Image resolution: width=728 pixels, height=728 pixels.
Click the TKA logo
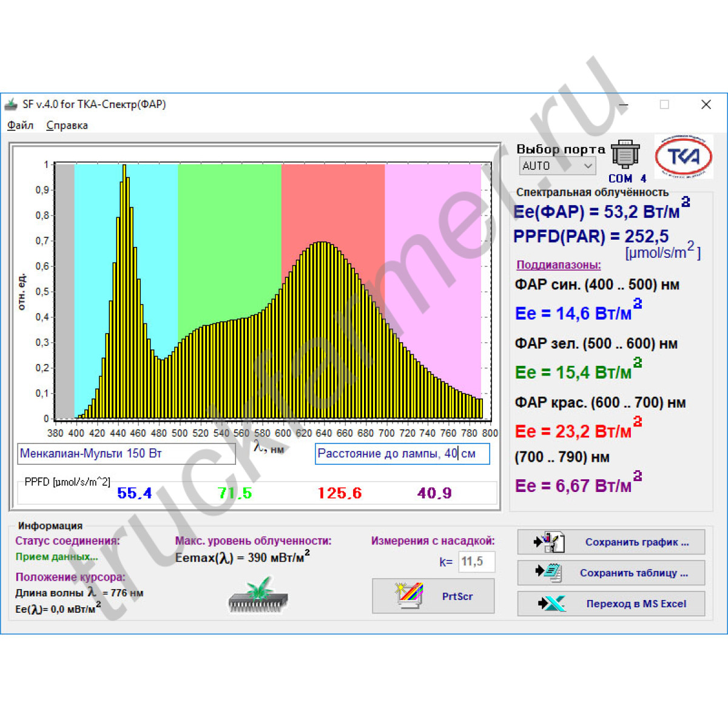tap(684, 157)
